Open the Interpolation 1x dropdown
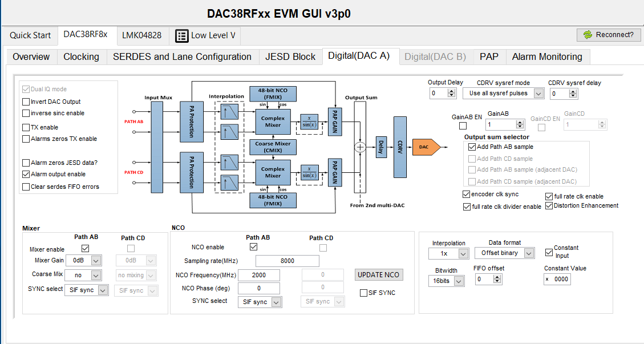644x344 pixels. [x=463, y=254]
